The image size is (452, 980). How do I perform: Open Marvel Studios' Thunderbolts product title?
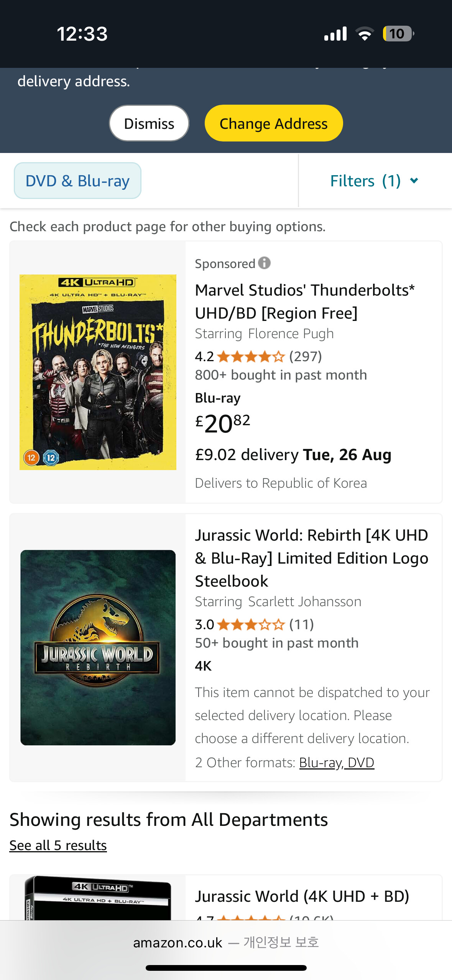305,301
